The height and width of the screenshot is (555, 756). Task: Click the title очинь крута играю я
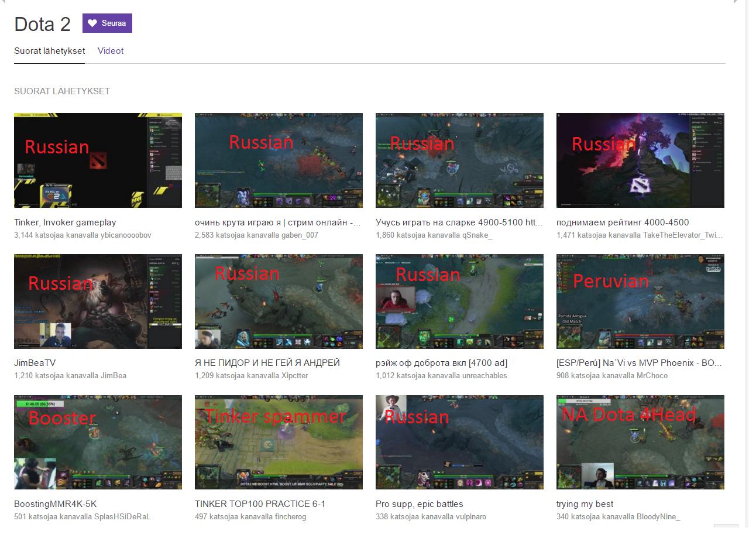tap(278, 222)
